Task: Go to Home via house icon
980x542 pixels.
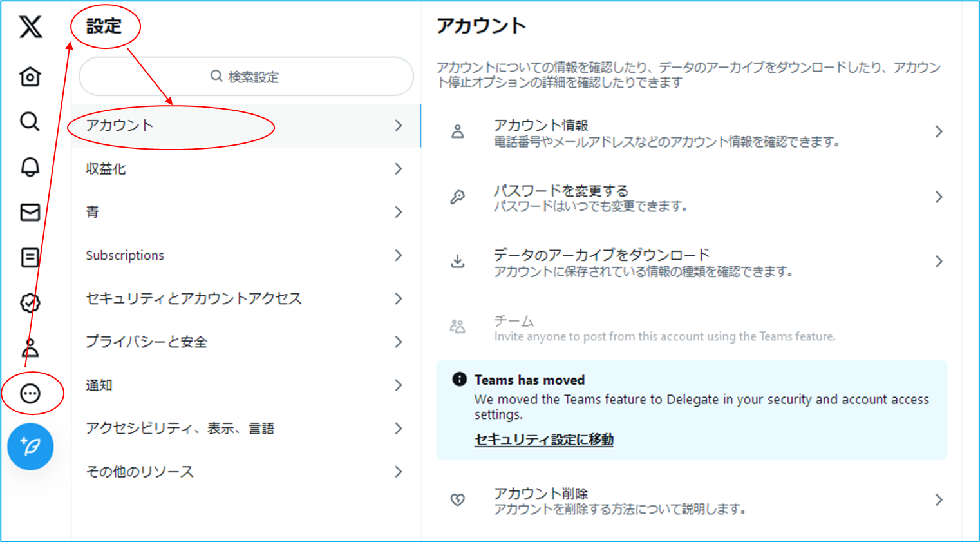Action: [x=30, y=77]
